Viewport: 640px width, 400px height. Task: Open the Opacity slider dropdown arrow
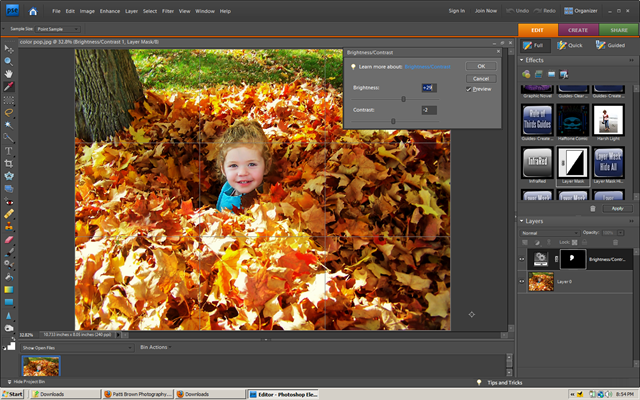coord(621,233)
